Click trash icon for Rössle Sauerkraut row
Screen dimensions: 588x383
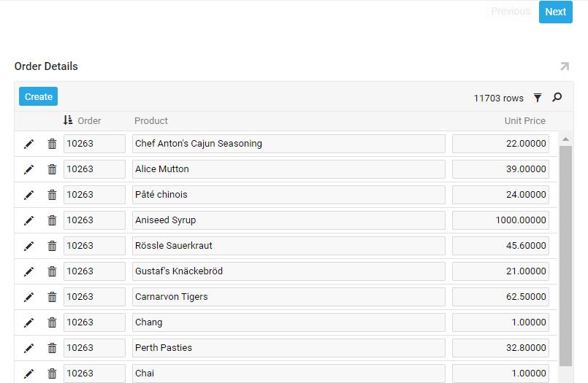coord(52,246)
